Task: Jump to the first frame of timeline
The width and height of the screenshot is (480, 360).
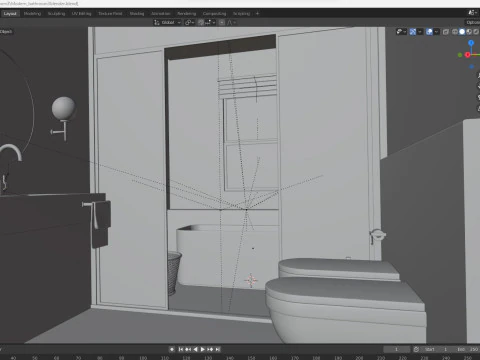Action: coord(181,349)
